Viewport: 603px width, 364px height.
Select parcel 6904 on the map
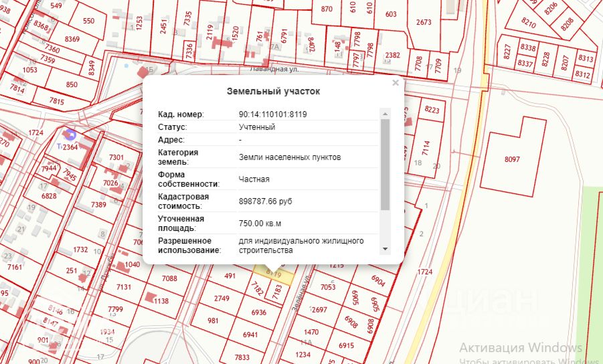click(378, 280)
